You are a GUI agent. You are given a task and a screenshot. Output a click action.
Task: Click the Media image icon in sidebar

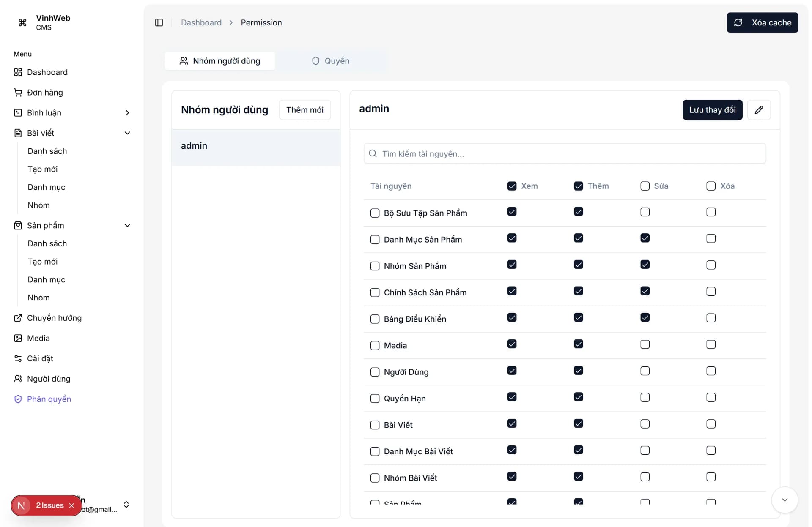[18, 338]
